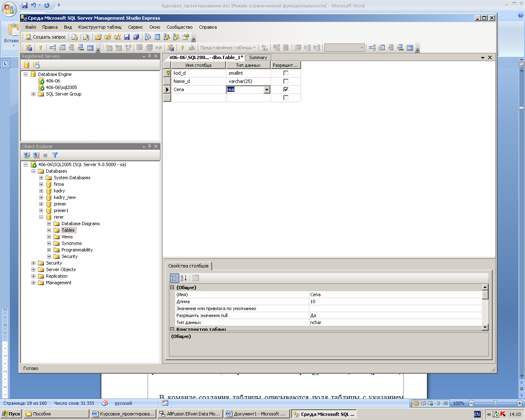Collapse the Databases tree node
Image resolution: width=525 pixels, height=420 pixels.
[33, 171]
